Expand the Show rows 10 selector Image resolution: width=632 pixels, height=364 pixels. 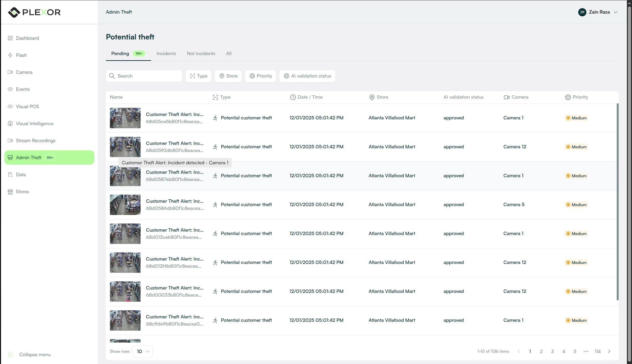point(143,351)
